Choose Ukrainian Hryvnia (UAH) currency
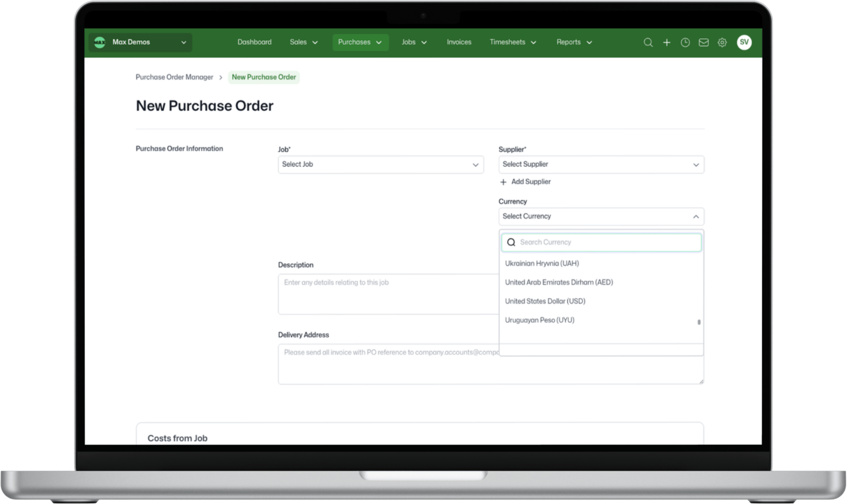The image size is (847, 504). point(542,263)
